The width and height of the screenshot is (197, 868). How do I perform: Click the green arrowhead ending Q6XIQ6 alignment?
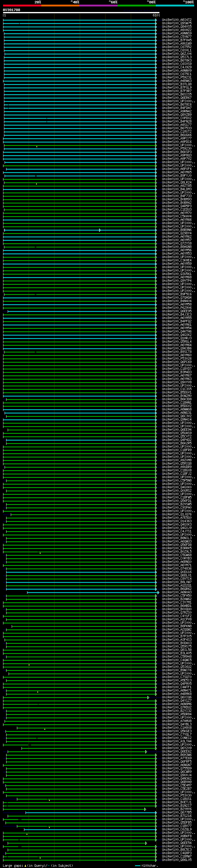148,697
